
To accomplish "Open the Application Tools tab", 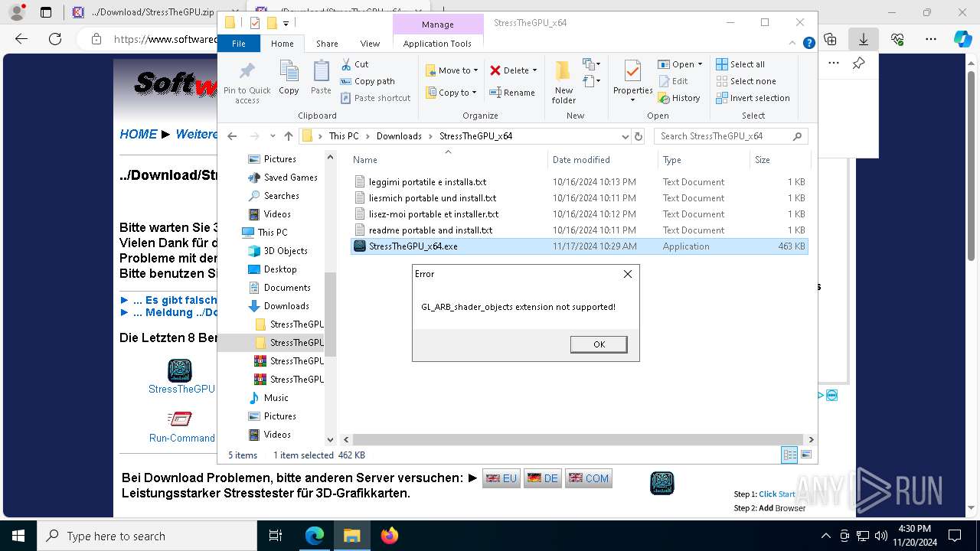I will click(437, 44).
